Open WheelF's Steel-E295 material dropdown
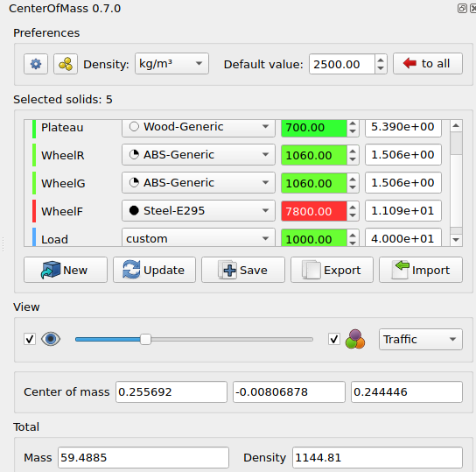476x472 pixels. (x=199, y=211)
